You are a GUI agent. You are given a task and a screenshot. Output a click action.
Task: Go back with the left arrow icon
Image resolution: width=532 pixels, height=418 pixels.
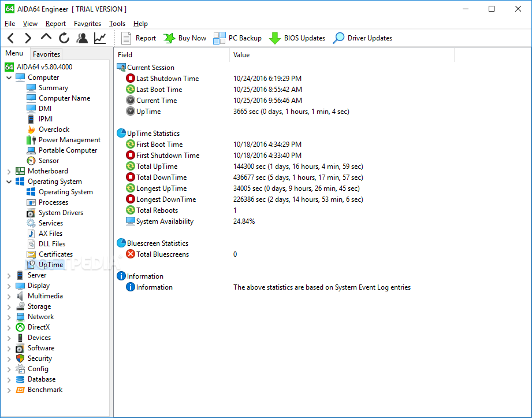tap(11, 38)
